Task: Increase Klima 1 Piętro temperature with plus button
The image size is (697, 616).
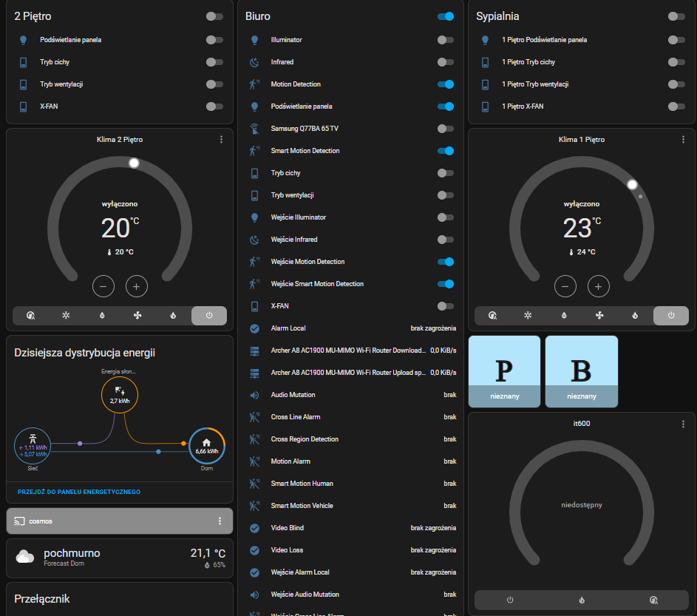Action: (x=598, y=286)
